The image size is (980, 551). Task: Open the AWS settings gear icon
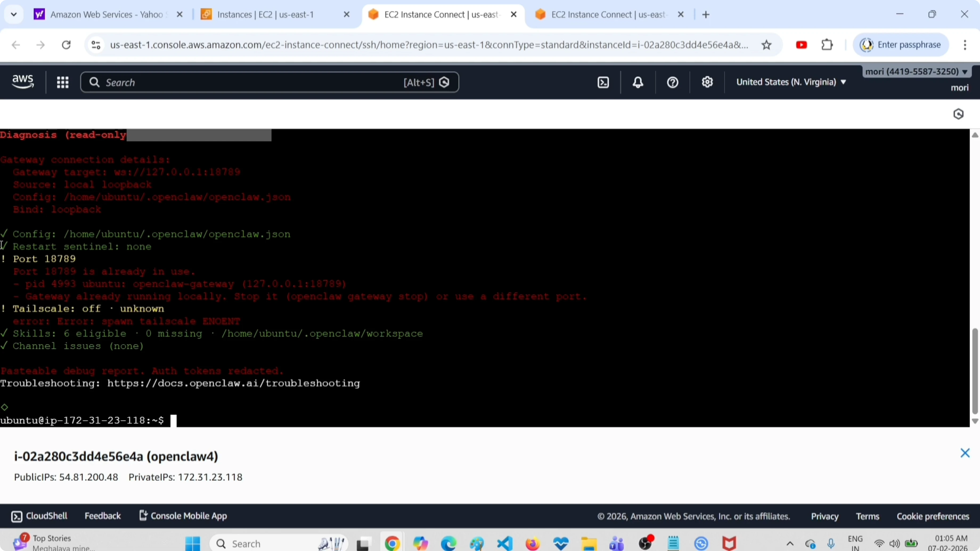(707, 82)
